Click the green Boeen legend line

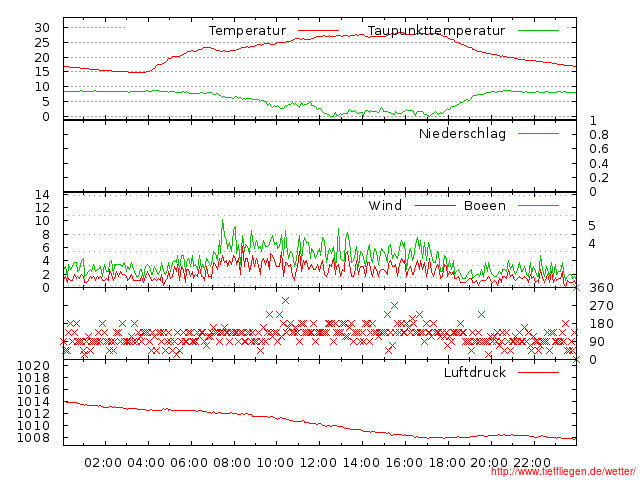(538, 205)
